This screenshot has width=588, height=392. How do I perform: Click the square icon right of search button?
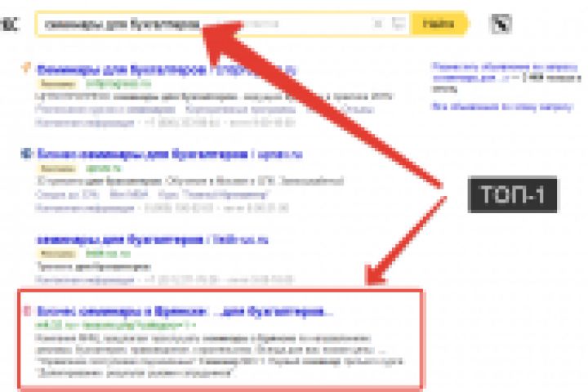(x=501, y=24)
